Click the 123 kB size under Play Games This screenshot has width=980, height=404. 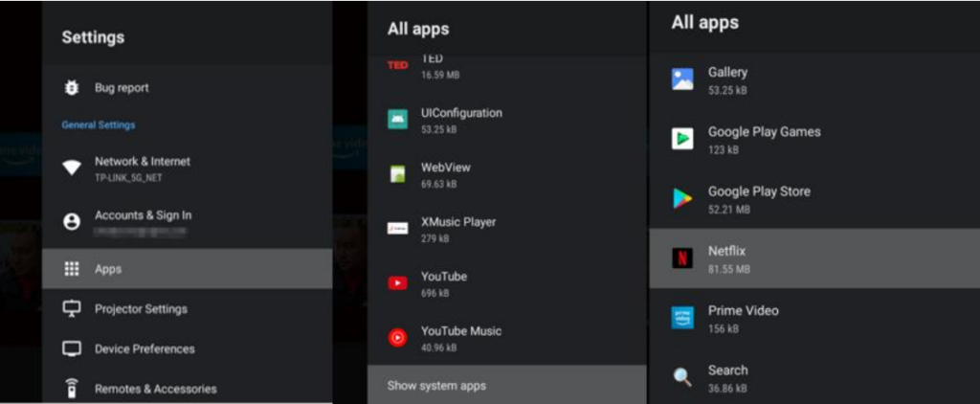pyautogui.click(x=724, y=149)
